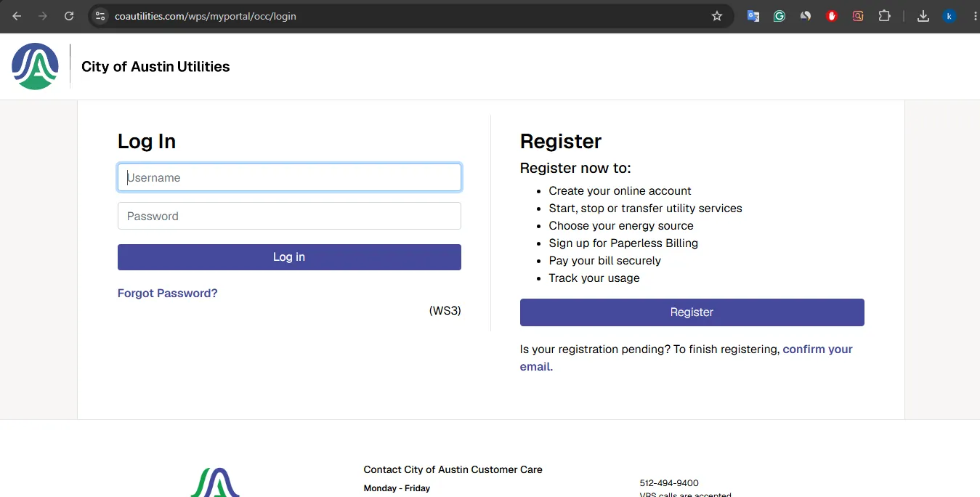The image size is (980, 497).
Task: Click the orange square extension icon
Action: click(858, 16)
